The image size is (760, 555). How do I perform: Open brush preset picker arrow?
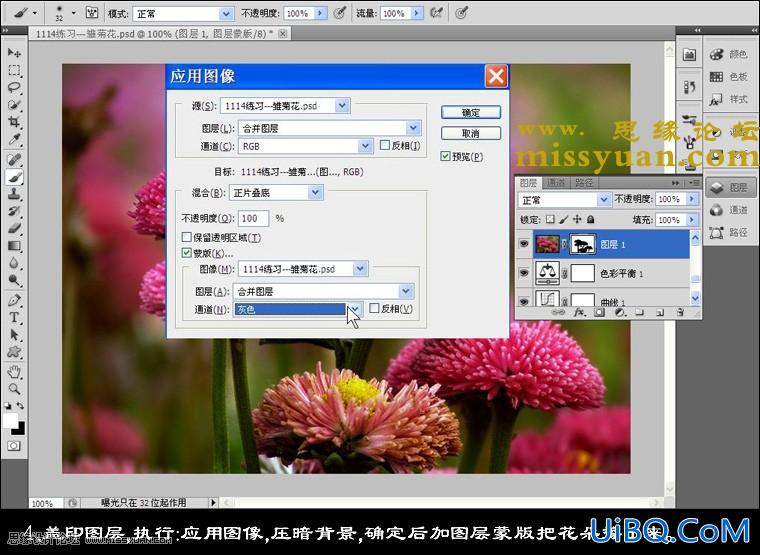click(x=74, y=13)
